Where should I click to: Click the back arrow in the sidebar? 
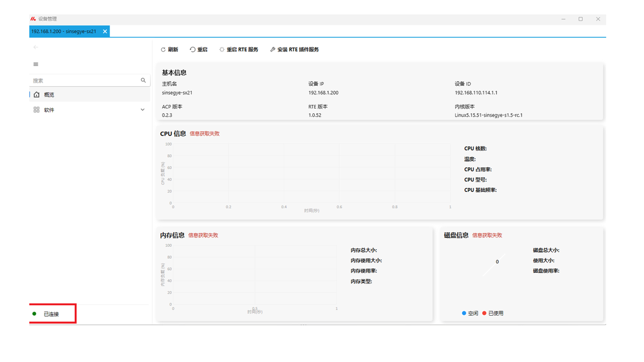click(36, 47)
